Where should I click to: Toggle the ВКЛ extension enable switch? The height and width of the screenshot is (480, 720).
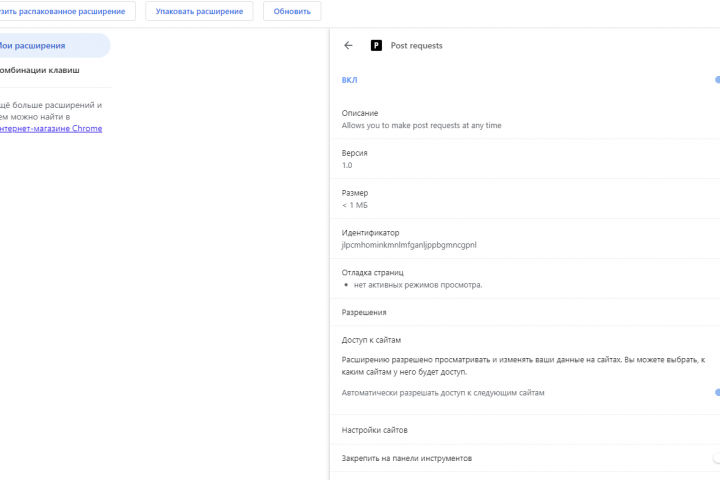[x=716, y=80]
